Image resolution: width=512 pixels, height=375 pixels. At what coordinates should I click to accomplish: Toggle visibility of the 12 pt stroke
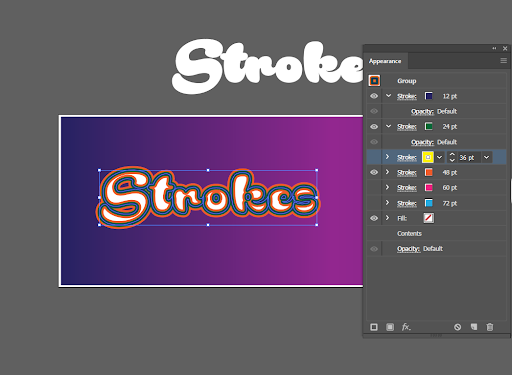tap(374, 96)
